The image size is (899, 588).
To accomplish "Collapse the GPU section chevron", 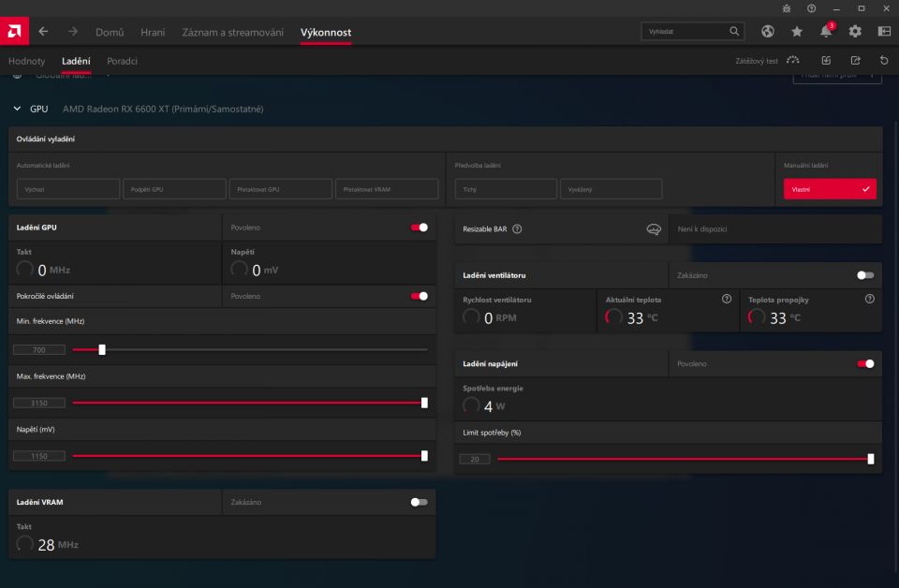I will [17, 109].
